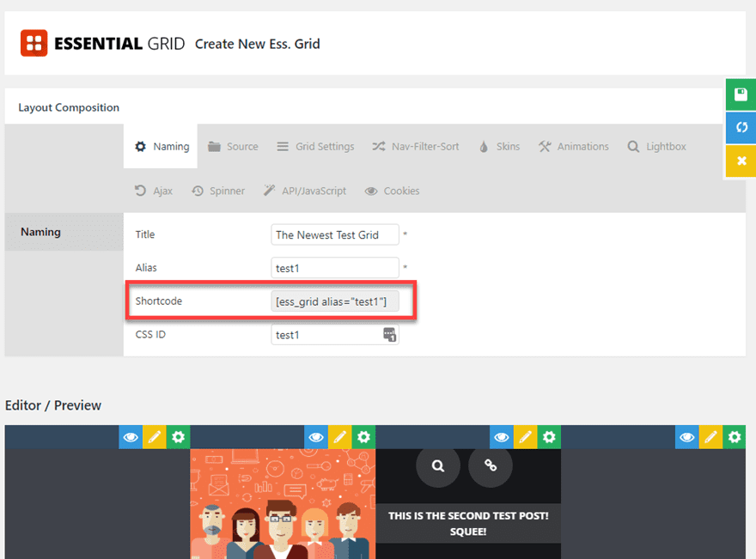
Task: Toggle visibility eye on the rightmost grid item
Action: tap(686, 437)
